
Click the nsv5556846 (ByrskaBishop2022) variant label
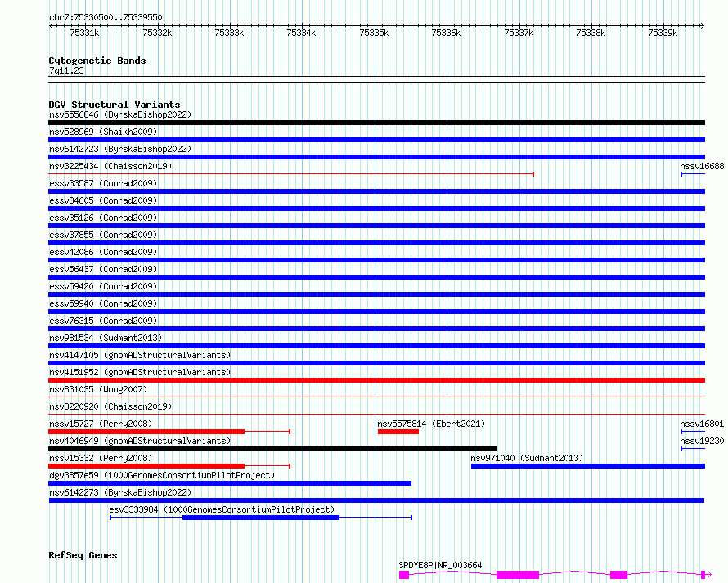click(120, 114)
